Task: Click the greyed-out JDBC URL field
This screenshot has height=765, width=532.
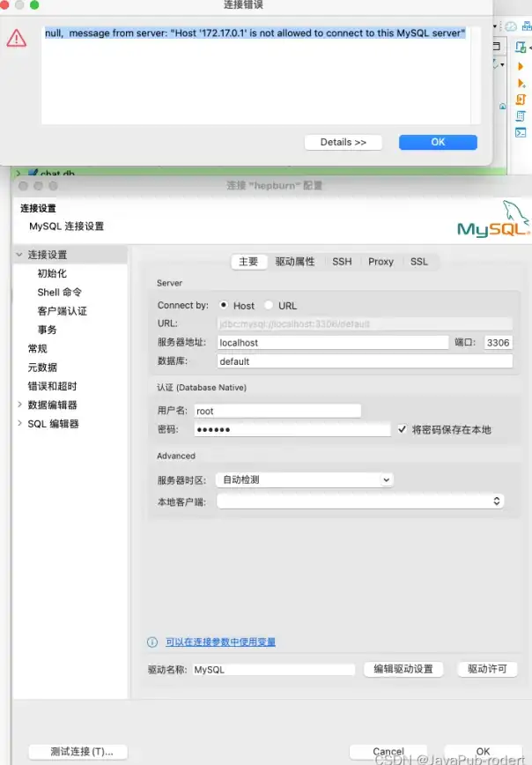Action: tap(365, 323)
